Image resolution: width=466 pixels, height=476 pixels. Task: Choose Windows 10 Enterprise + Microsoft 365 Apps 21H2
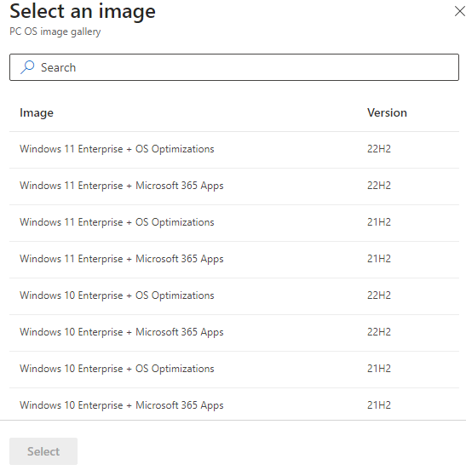click(x=234, y=404)
